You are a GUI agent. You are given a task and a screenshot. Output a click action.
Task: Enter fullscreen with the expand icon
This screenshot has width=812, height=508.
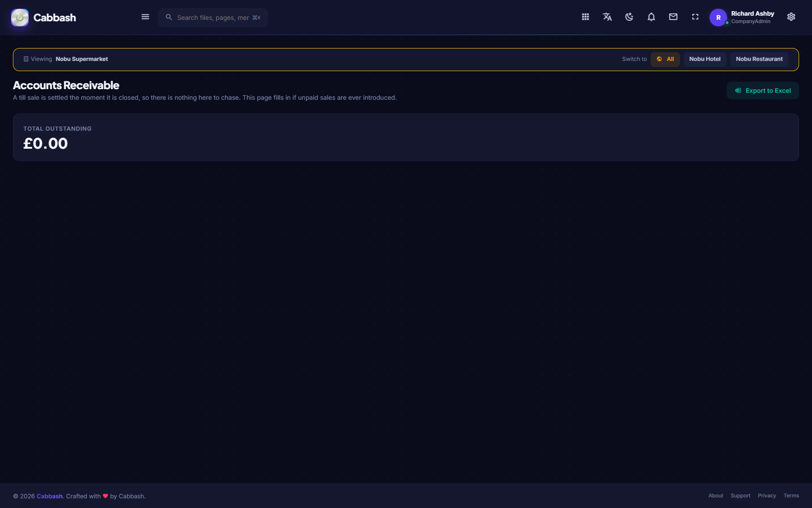[x=695, y=17]
